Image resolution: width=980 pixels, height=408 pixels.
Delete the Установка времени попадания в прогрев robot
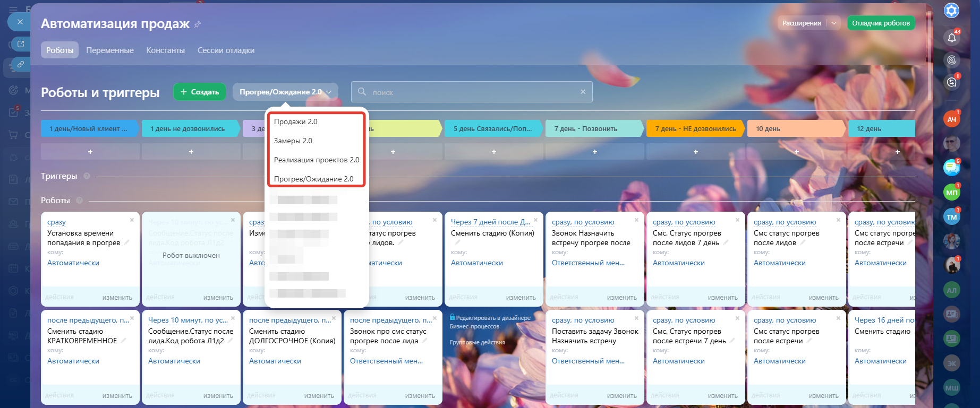coord(132,220)
